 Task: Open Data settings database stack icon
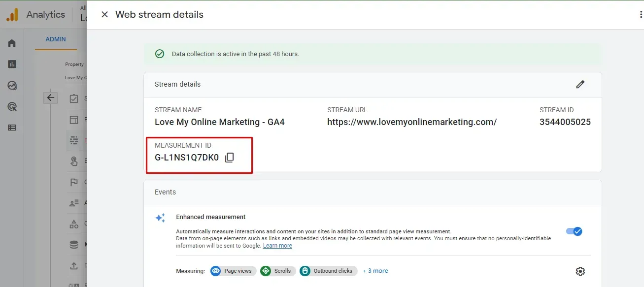(74, 245)
